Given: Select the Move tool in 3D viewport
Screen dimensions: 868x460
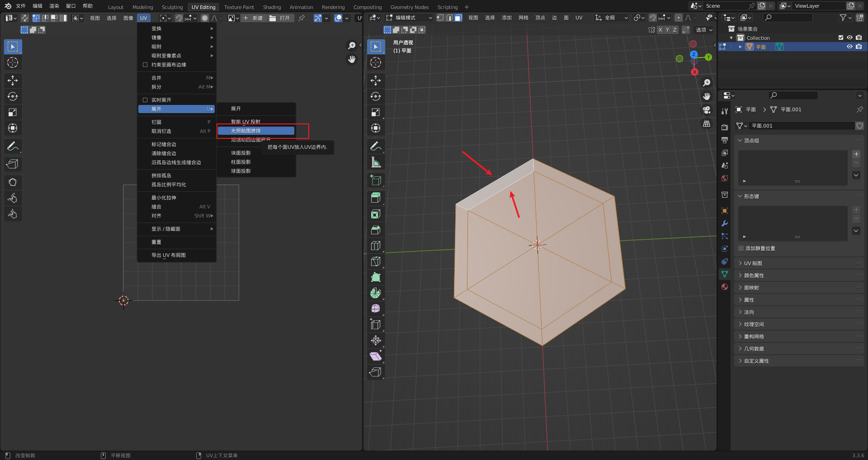Looking at the screenshot, I should (x=375, y=81).
